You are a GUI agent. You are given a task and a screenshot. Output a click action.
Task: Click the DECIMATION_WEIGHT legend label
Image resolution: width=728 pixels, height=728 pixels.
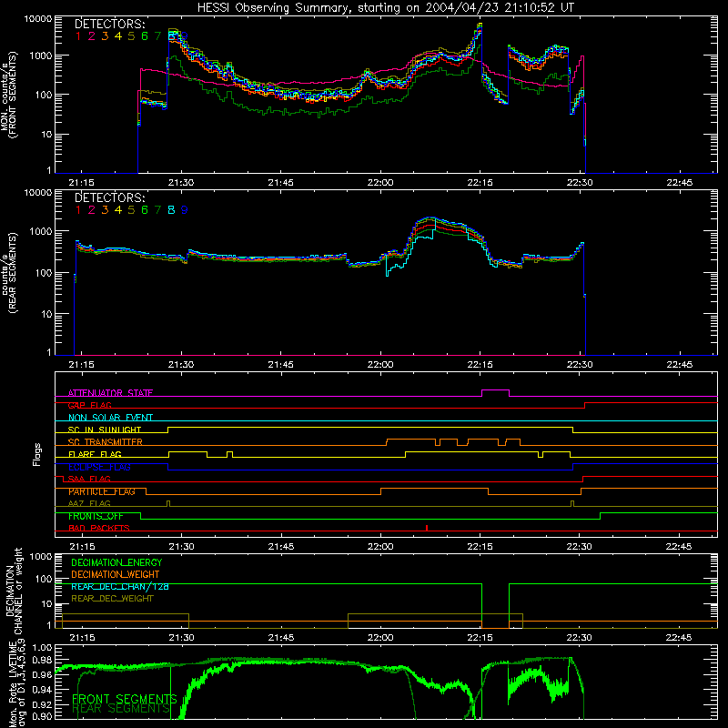116,574
